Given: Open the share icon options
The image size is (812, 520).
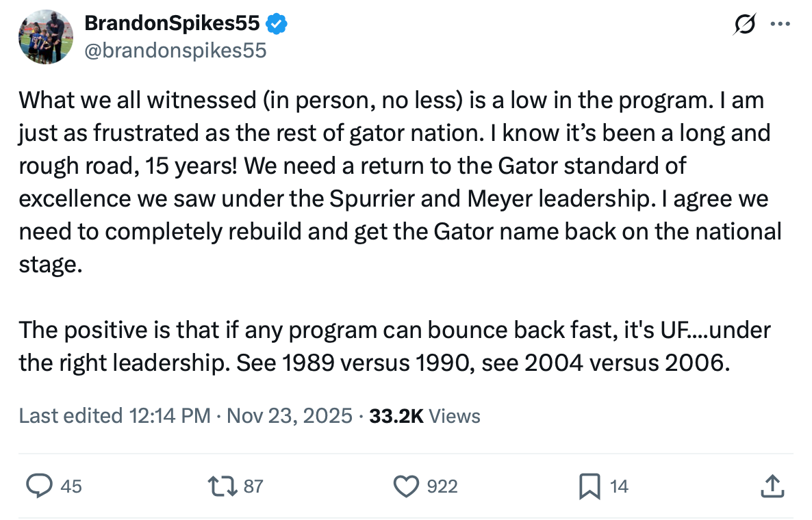Looking at the screenshot, I should tap(772, 486).
